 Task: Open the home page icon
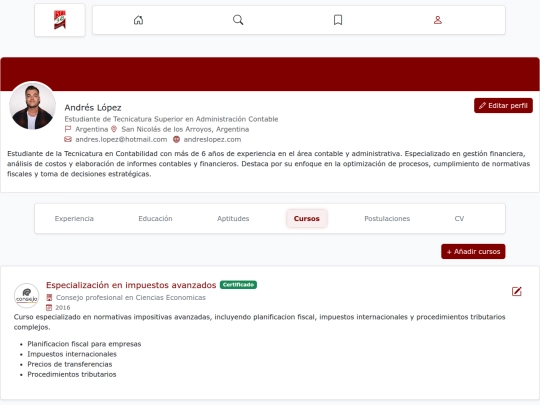138,20
